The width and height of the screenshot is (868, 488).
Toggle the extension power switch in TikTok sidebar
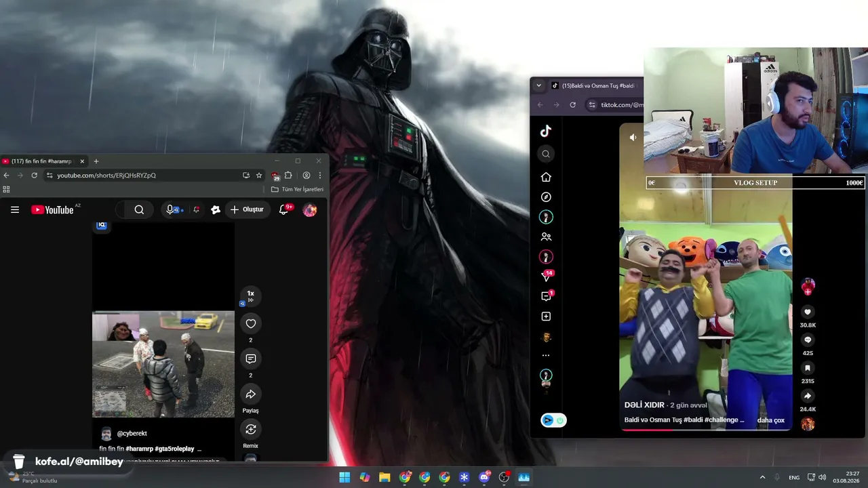pos(560,421)
